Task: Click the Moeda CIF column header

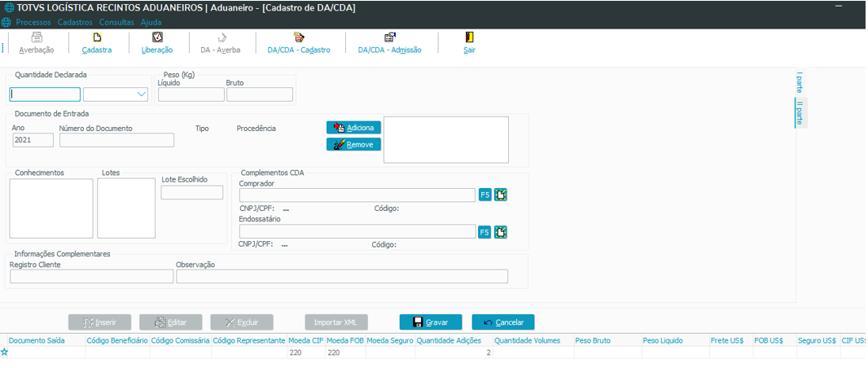Action: tap(305, 341)
